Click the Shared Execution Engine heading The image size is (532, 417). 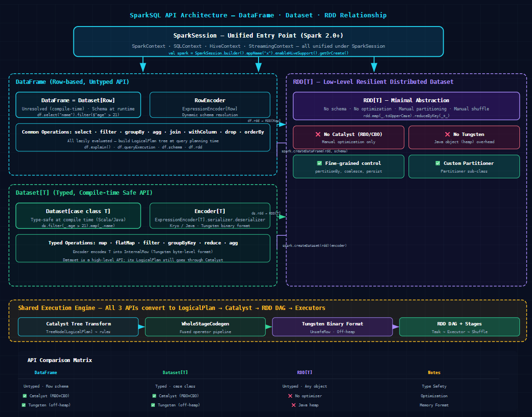pyautogui.click(x=172, y=308)
